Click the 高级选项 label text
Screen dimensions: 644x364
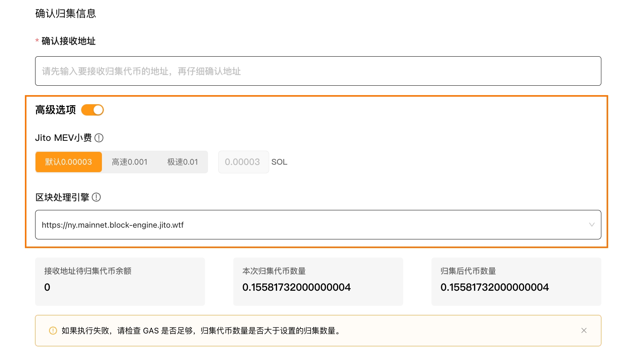[55, 110]
